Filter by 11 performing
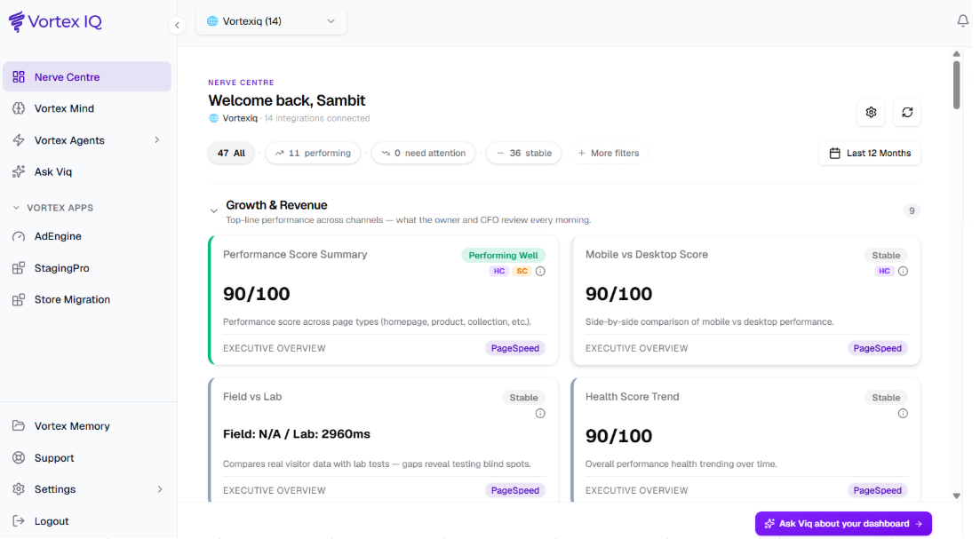This screenshot has height=539, width=980. (x=313, y=153)
